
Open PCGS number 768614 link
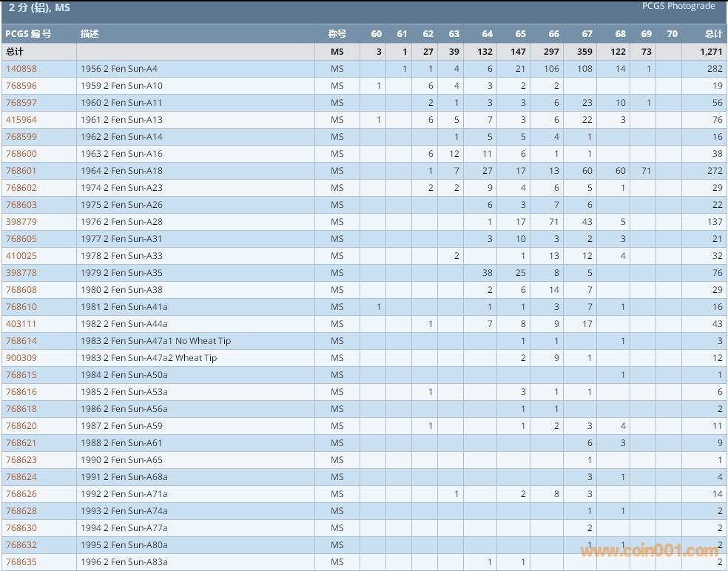pos(21,341)
